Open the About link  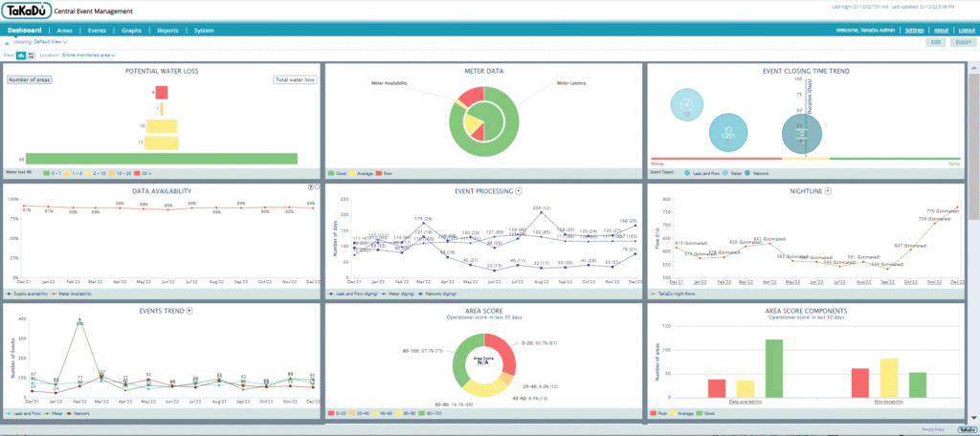(942, 30)
